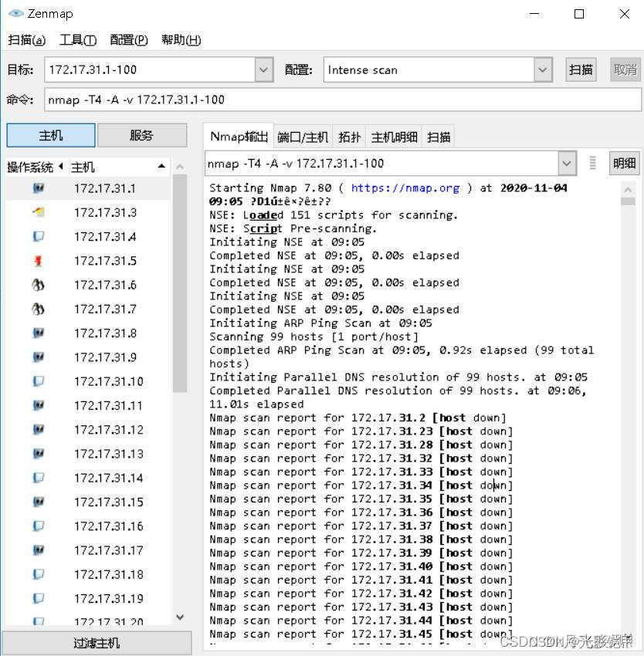Switch to the 扫描 tab in output panel

439,137
